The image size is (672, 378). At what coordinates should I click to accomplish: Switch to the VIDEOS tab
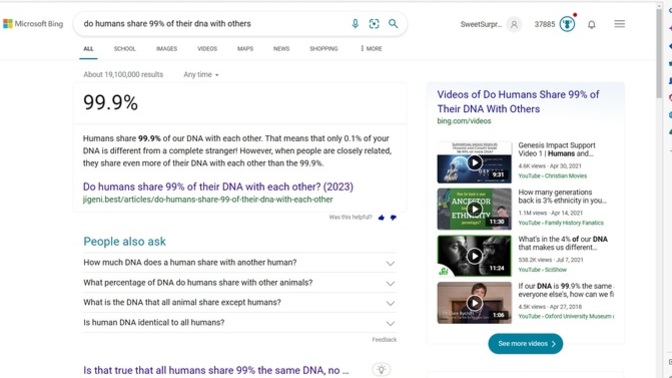(207, 49)
